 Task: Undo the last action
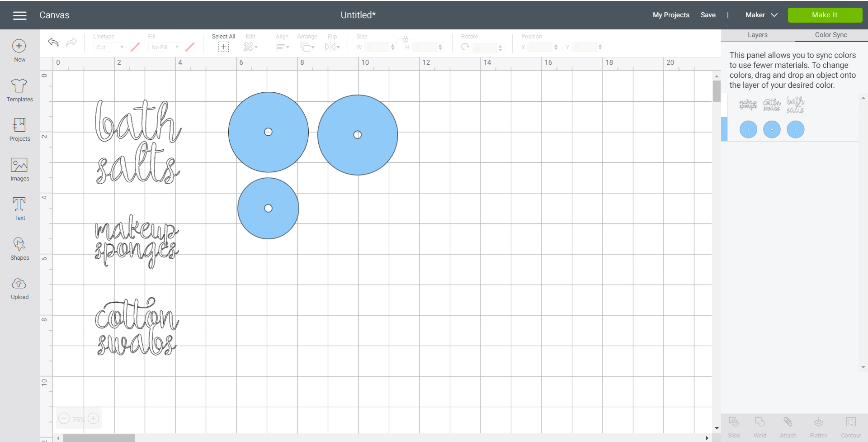pyautogui.click(x=53, y=42)
